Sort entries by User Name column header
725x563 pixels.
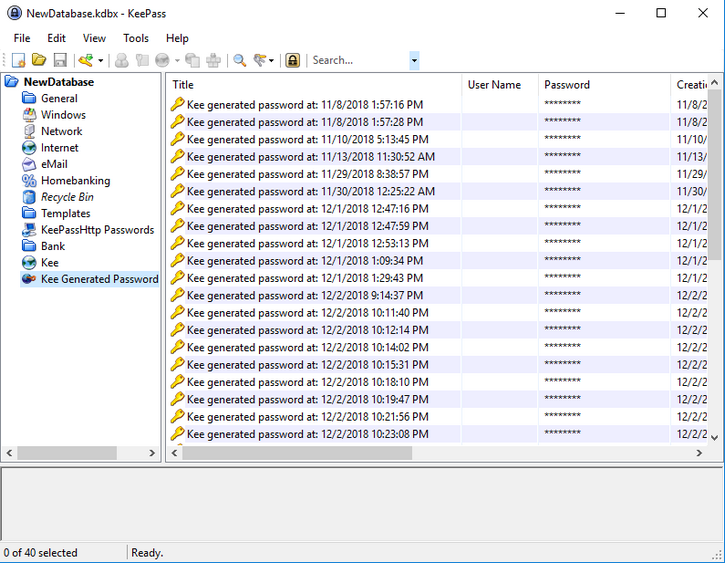(x=500, y=85)
